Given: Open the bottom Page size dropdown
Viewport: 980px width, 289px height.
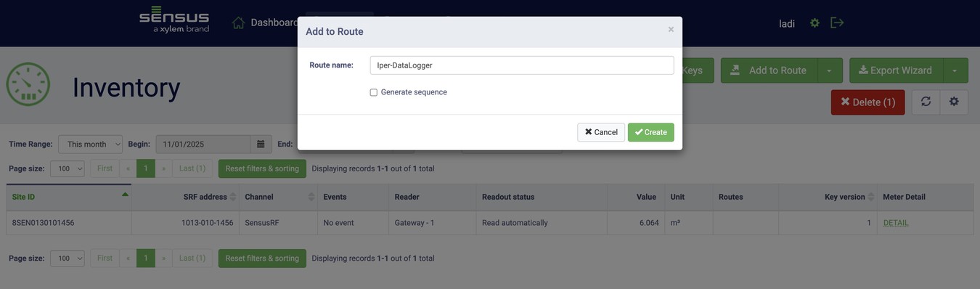Looking at the screenshot, I should coord(68,259).
